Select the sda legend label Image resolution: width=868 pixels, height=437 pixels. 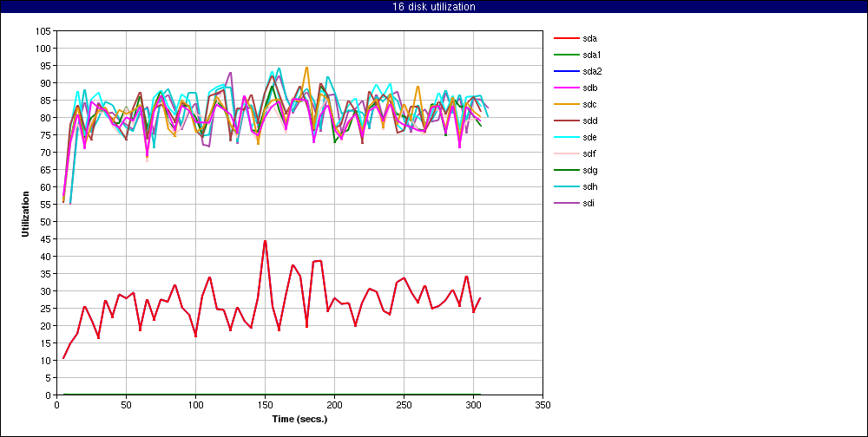(590, 39)
